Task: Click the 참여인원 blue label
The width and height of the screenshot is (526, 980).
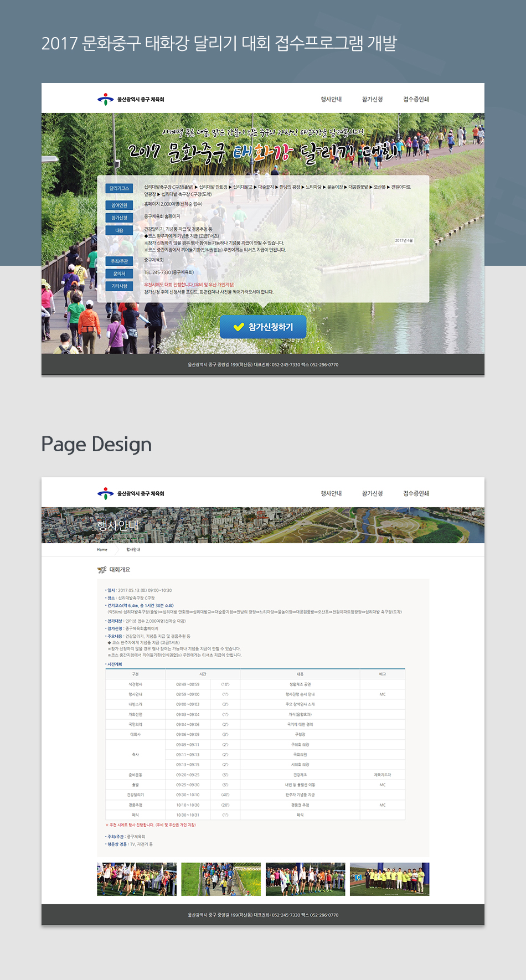Action: point(119,205)
